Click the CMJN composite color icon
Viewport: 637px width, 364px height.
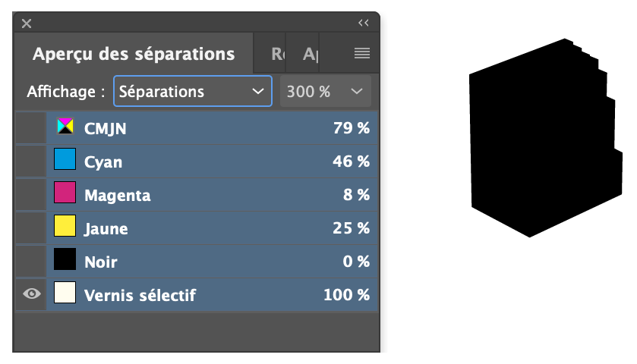(65, 127)
